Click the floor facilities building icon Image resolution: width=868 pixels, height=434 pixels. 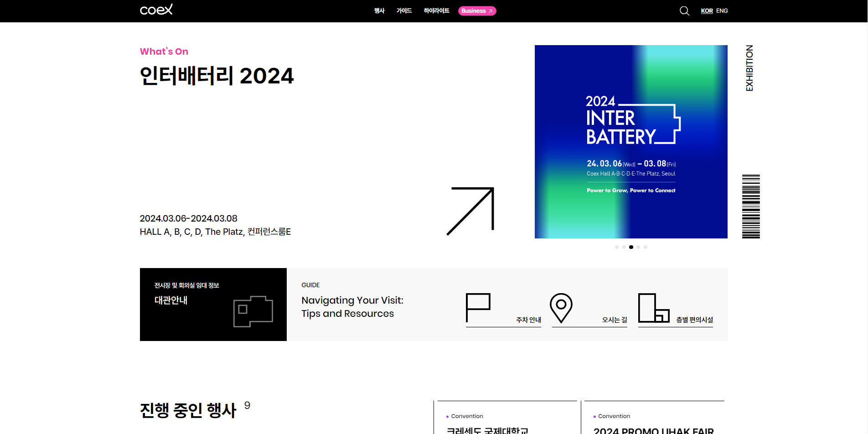point(654,308)
